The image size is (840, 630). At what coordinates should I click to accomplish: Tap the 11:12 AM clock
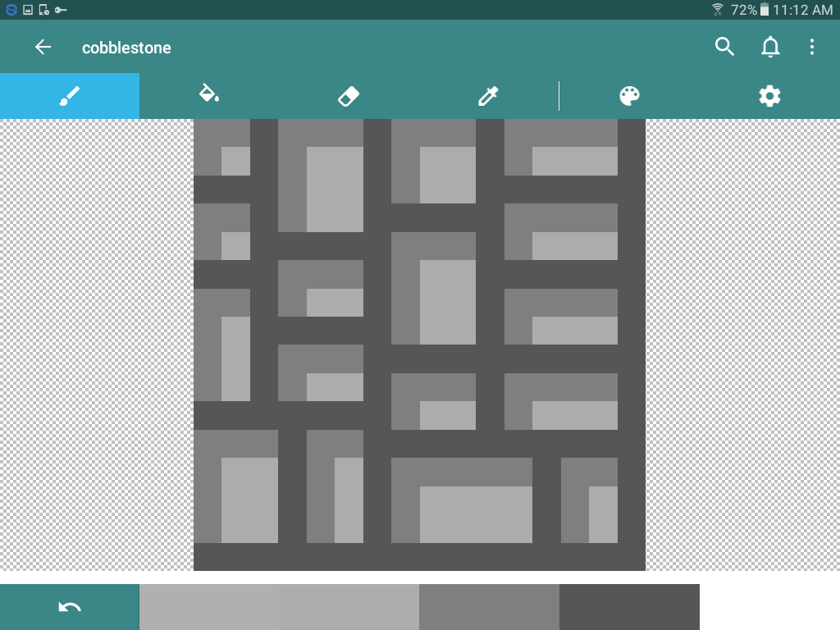click(802, 10)
